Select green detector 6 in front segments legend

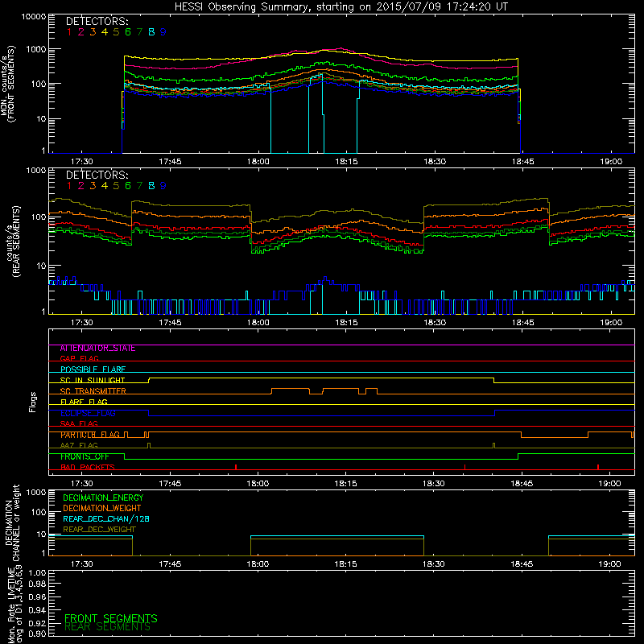point(128,32)
